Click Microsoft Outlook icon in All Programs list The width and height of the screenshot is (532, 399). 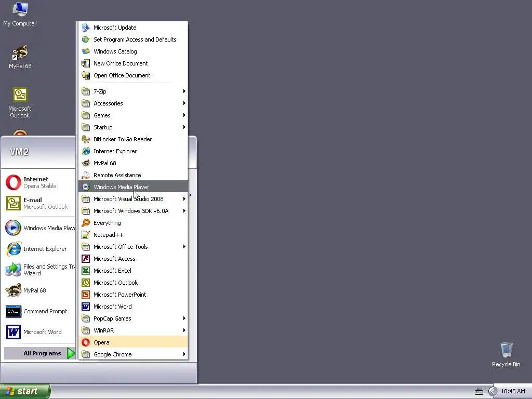(86, 283)
